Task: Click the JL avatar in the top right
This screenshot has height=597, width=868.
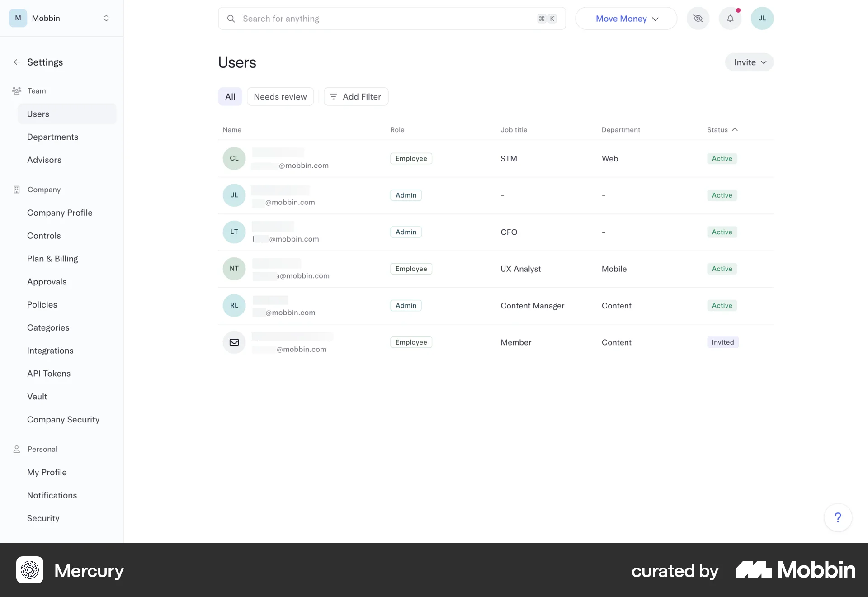Action: click(x=762, y=19)
